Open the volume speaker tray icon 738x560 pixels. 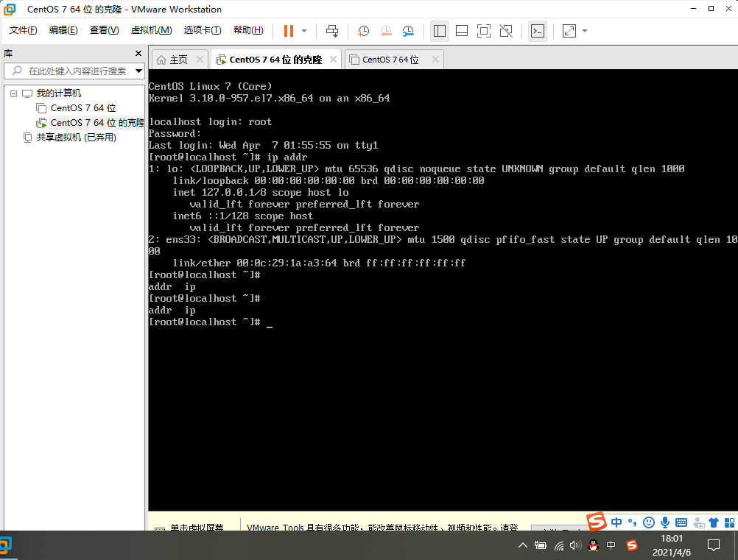coord(575,545)
